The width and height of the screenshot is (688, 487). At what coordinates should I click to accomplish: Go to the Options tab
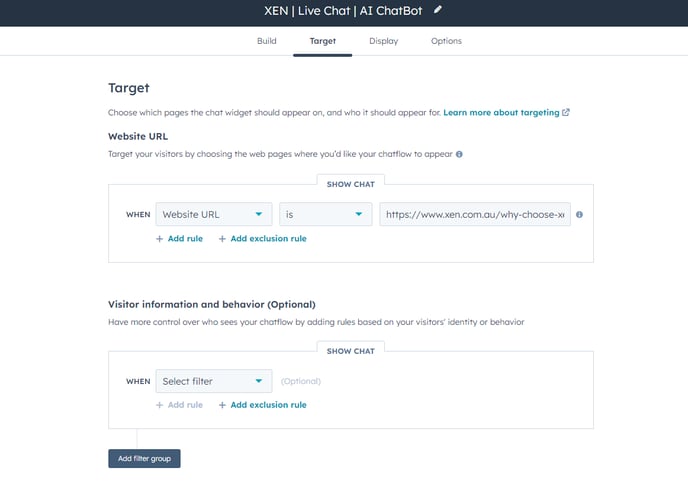point(446,41)
